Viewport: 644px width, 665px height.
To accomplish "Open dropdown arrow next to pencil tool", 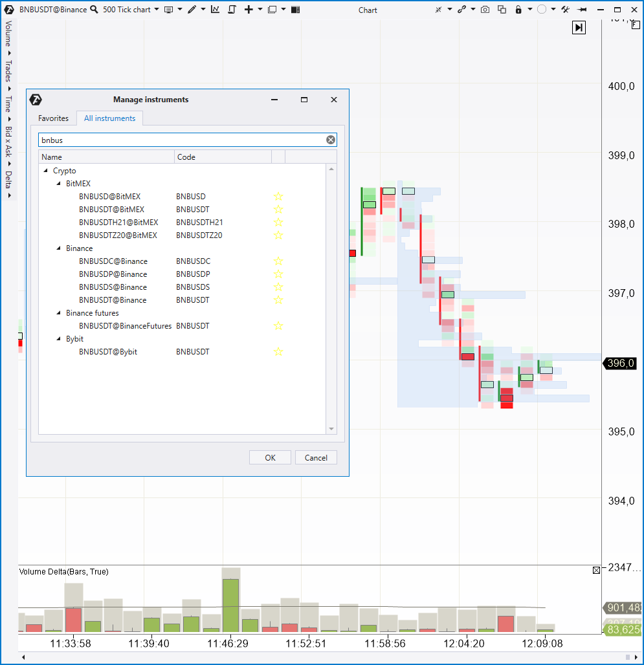I will (x=203, y=9).
